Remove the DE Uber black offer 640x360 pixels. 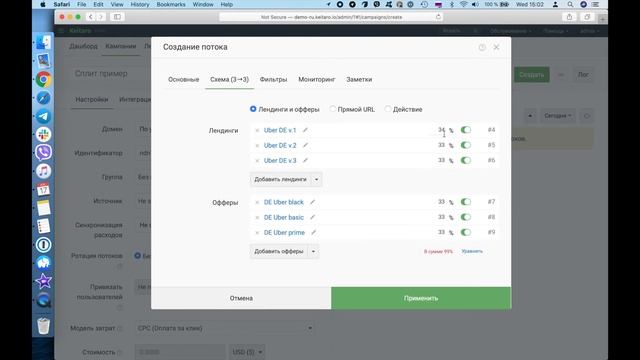pyautogui.click(x=257, y=202)
